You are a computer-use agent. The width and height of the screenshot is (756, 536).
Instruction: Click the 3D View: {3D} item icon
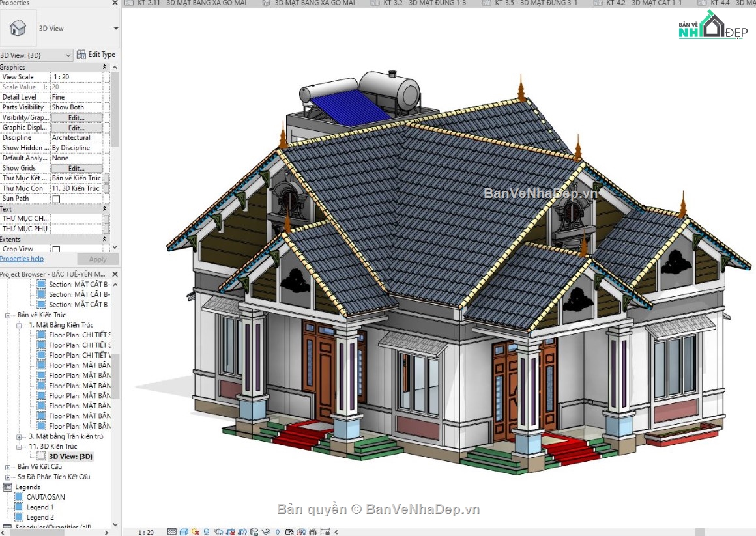pos(42,456)
